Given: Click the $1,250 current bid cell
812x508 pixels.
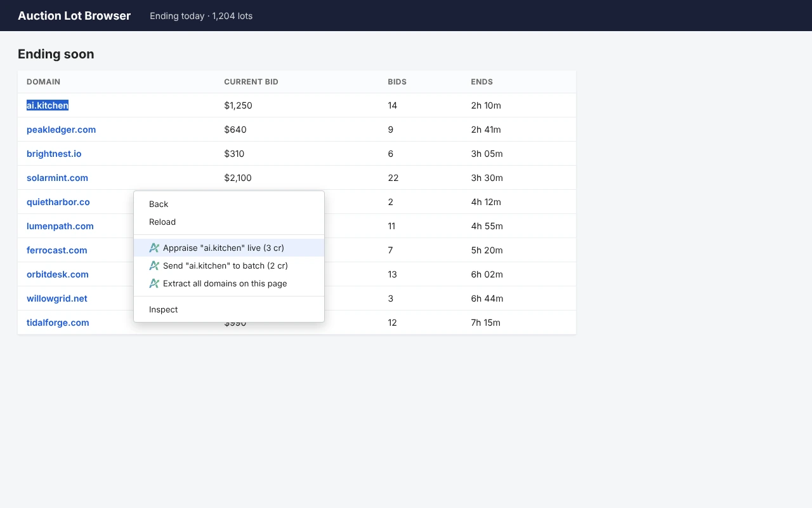Looking at the screenshot, I should pos(238,105).
